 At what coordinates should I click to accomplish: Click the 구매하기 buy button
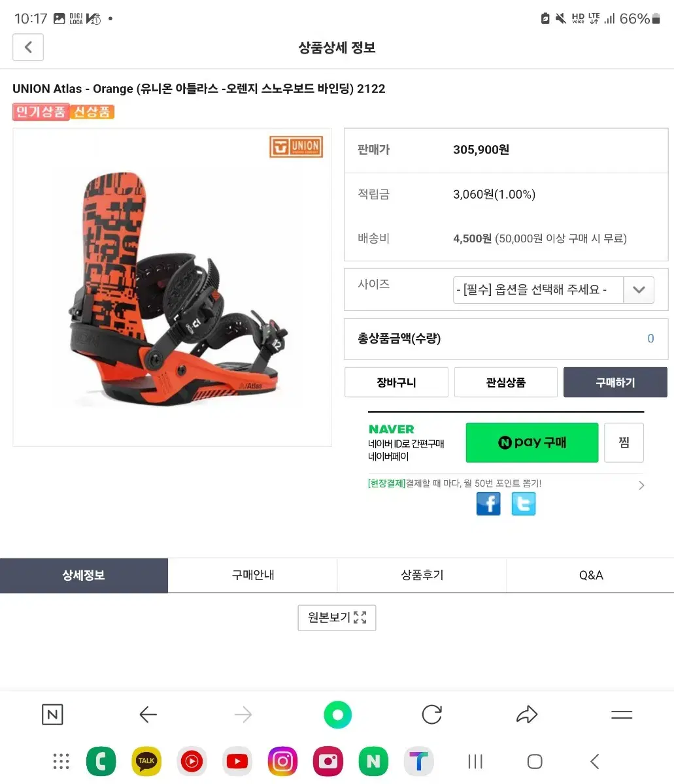pyautogui.click(x=615, y=382)
